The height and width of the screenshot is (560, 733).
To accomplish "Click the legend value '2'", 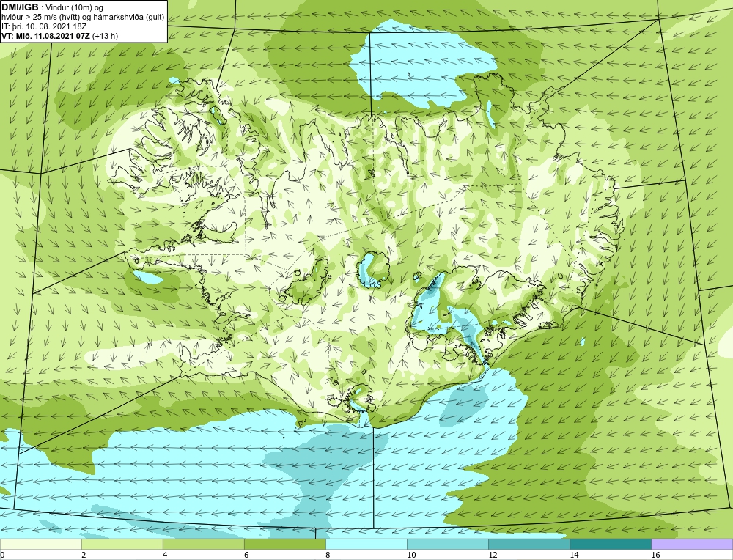I will pyautogui.click(x=84, y=555).
